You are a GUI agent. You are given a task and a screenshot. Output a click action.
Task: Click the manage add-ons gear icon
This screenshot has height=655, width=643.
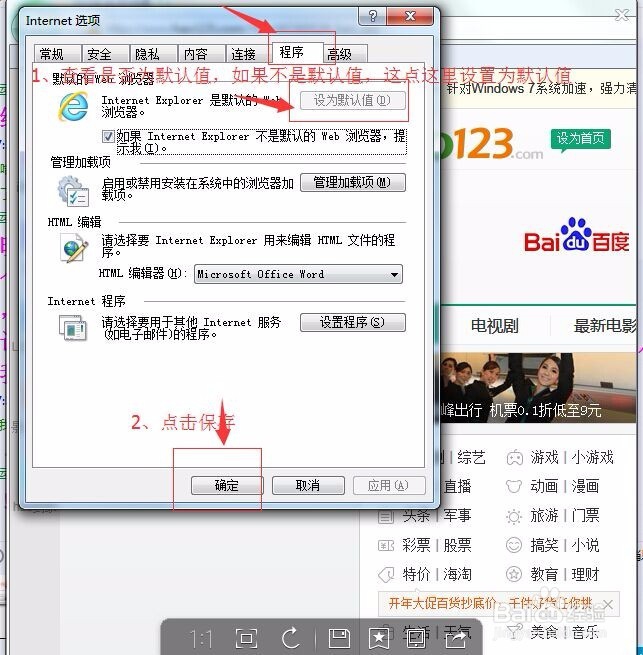coord(73,191)
